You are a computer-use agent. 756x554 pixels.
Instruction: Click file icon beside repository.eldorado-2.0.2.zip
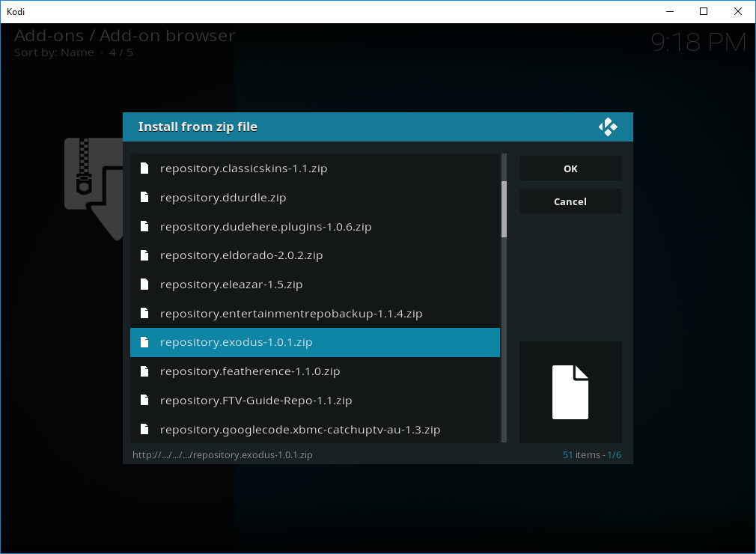(x=144, y=255)
